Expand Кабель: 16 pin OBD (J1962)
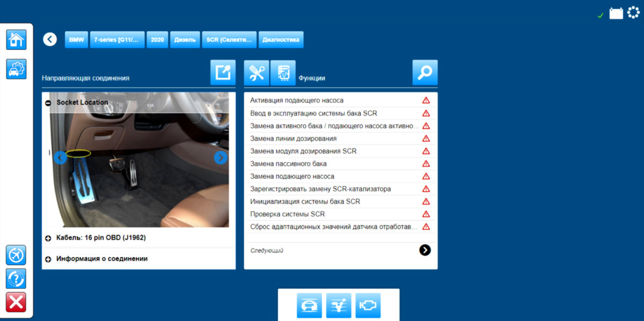Image resolution: width=644 pixels, height=321 pixels. 49,238
